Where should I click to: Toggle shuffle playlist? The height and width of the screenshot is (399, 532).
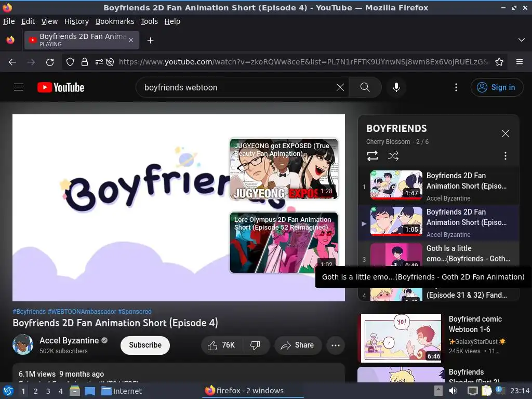(393, 156)
